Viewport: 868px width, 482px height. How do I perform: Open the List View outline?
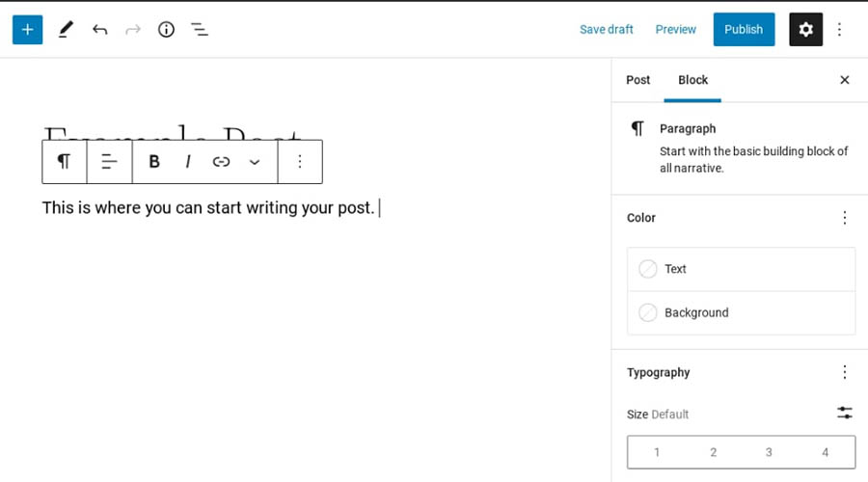coord(200,29)
